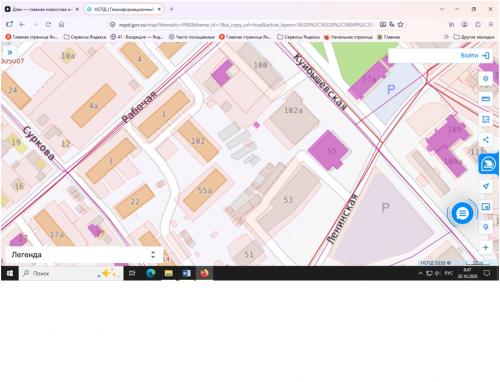Screen dimensions: 500x382
Task: Click the geolocation arrow icon
Action: [x=486, y=186]
